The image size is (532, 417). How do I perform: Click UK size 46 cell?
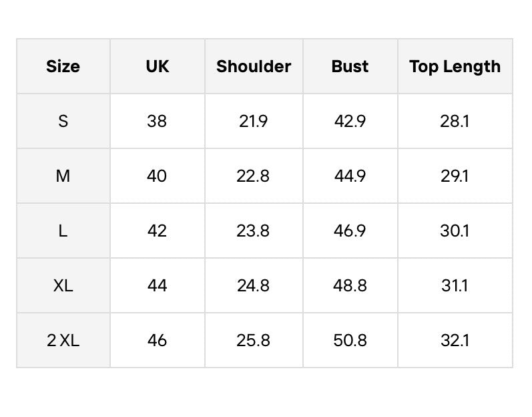[158, 340]
